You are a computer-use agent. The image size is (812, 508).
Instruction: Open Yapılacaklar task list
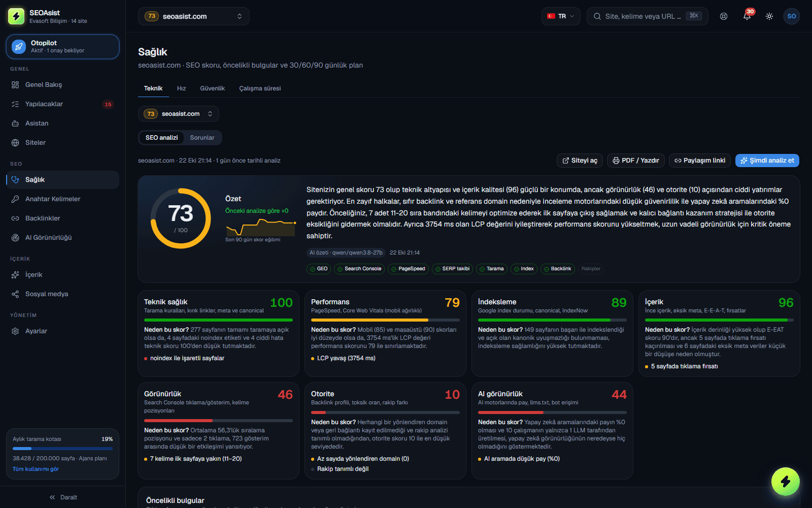point(62,104)
